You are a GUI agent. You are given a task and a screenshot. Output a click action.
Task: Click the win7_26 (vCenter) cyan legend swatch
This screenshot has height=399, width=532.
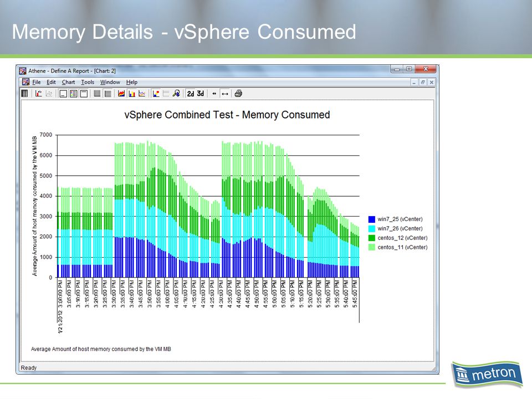[x=371, y=229]
